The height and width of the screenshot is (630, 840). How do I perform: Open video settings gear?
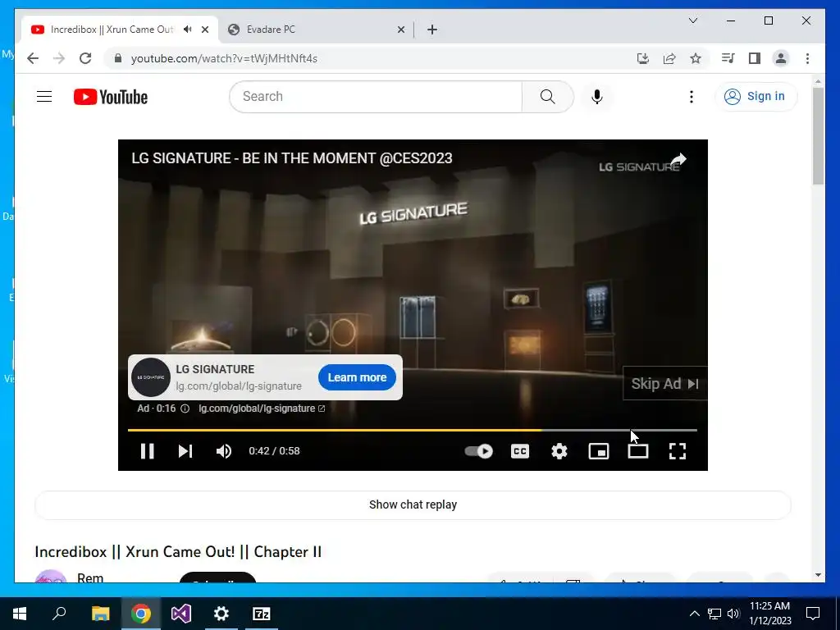click(559, 451)
